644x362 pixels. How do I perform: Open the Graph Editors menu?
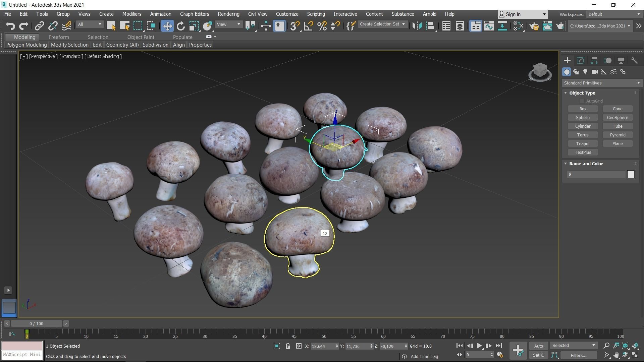tap(195, 14)
